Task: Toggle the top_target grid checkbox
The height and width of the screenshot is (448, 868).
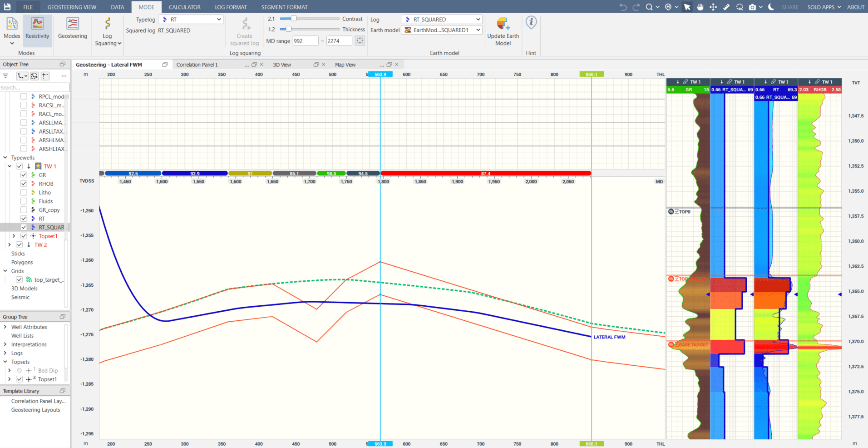Action: [x=20, y=279]
